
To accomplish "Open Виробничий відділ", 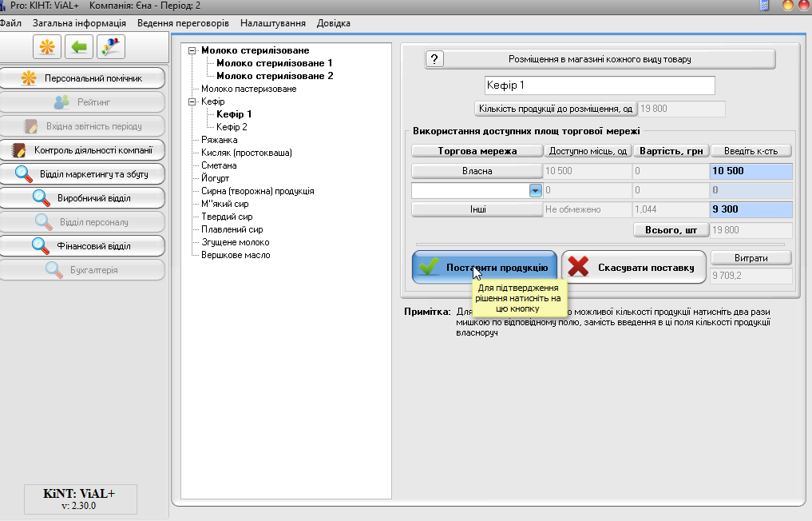I will (x=83, y=198).
